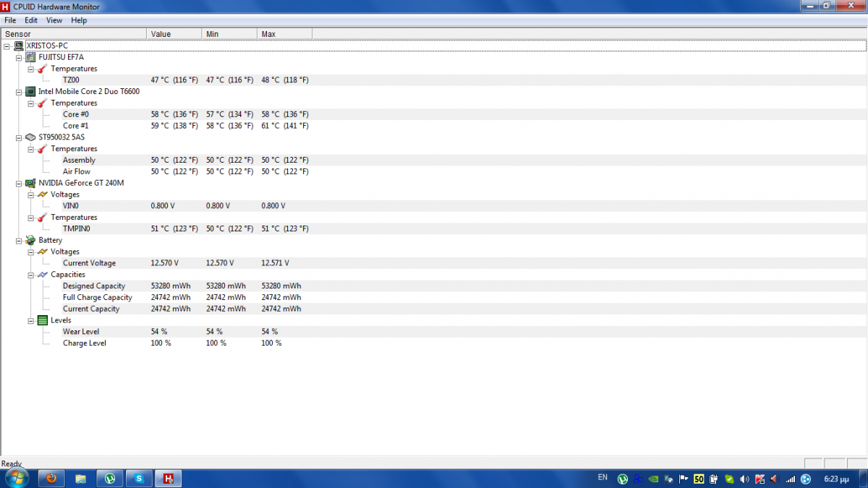The image size is (868, 488).
Task: Open the Help menu
Action: pos(79,20)
